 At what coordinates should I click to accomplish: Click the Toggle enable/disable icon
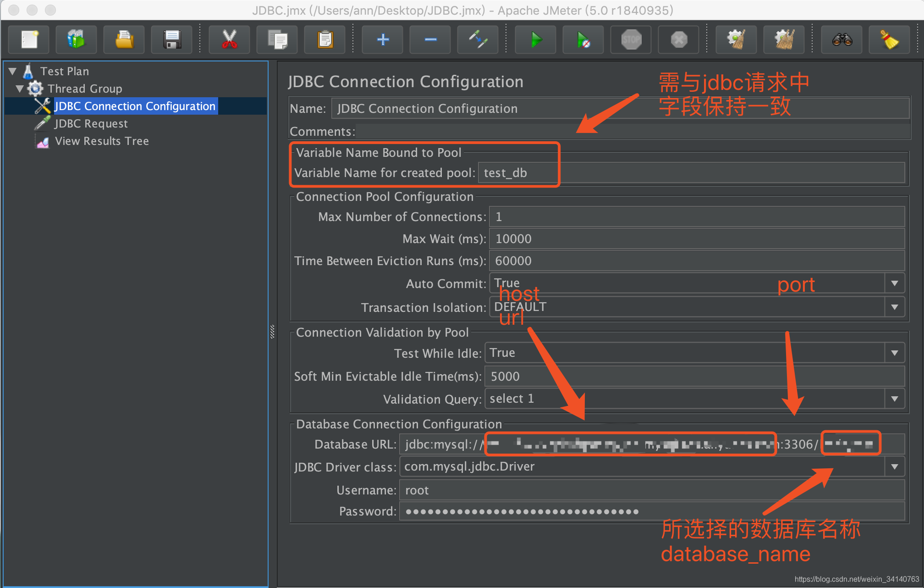point(478,39)
